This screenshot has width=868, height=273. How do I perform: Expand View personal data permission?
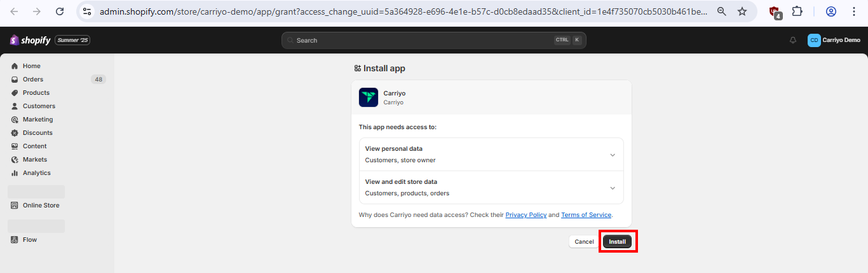pyautogui.click(x=491, y=155)
